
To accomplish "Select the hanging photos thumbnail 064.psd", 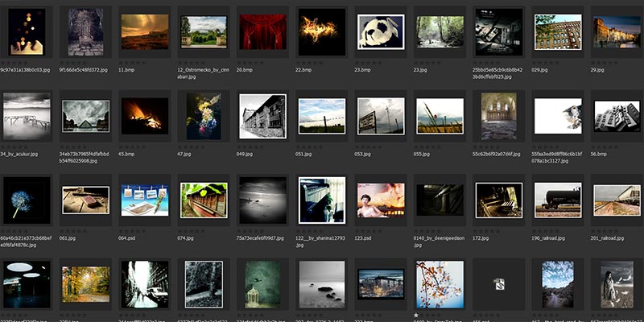I will tap(145, 200).
